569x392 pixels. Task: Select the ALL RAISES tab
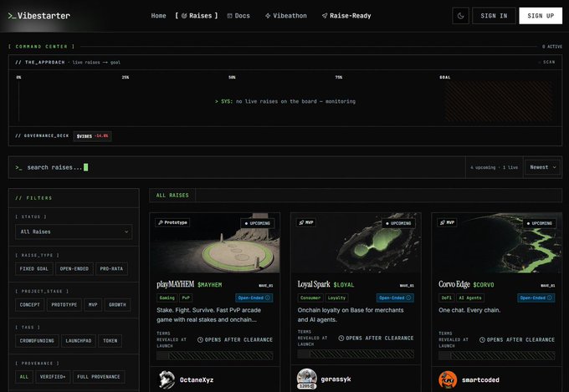172,196
